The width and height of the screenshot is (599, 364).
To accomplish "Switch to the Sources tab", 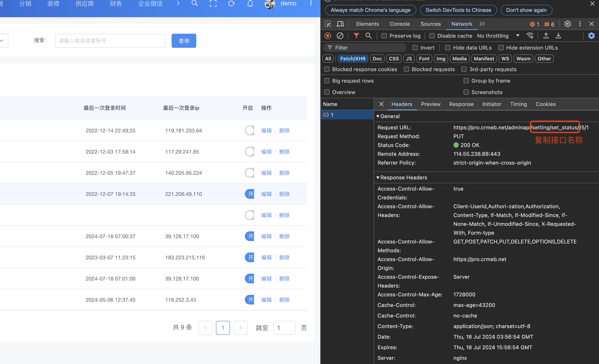I will 431,24.
